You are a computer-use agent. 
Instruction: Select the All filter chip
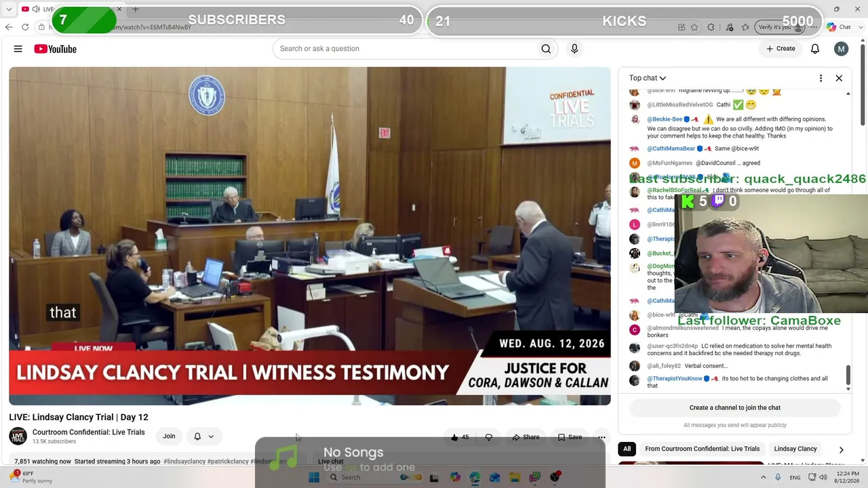pos(627,449)
